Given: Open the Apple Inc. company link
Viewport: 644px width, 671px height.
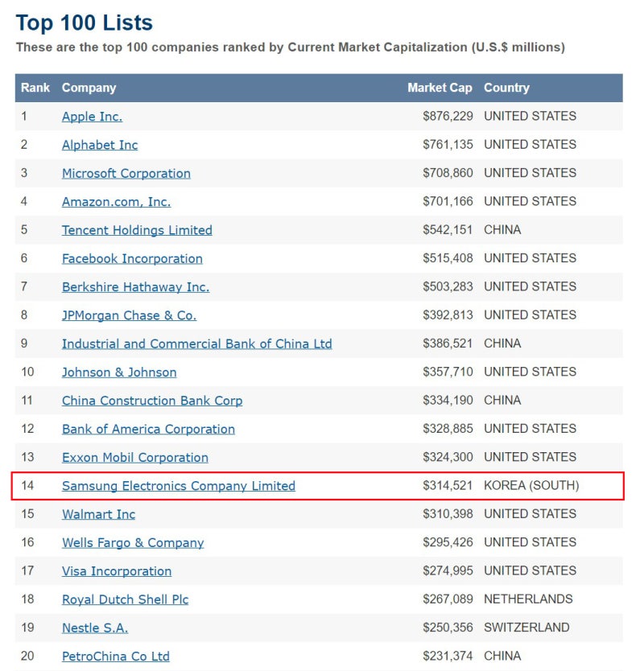Looking at the screenshot, I should [x=92, y=117].
